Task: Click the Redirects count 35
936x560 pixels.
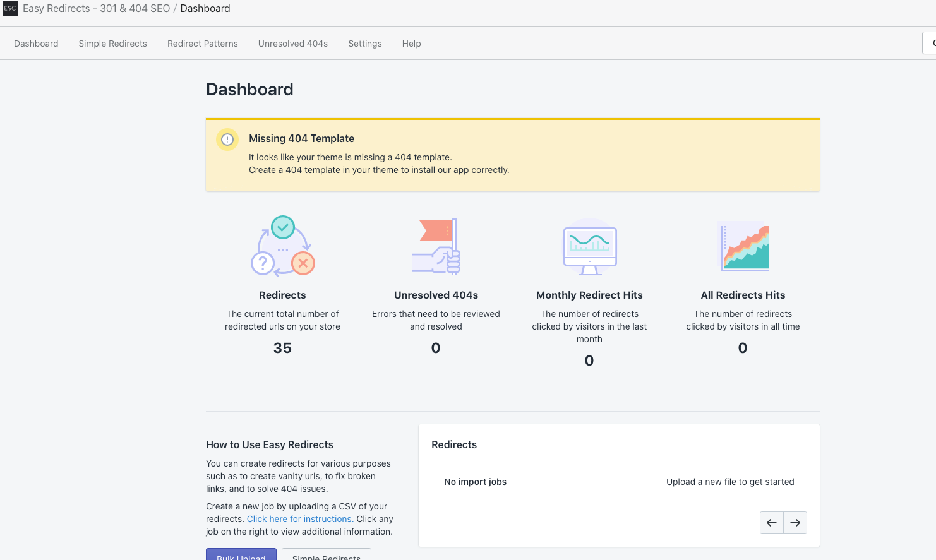Action: point(282,348)
